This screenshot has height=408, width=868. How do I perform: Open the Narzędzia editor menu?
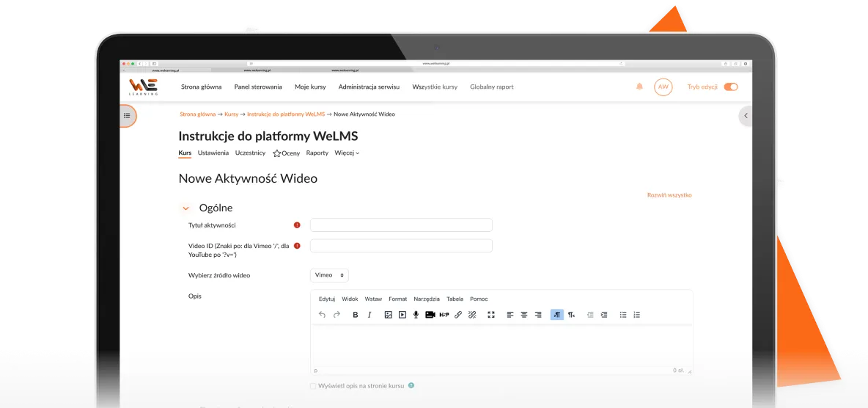pos(427,299)
